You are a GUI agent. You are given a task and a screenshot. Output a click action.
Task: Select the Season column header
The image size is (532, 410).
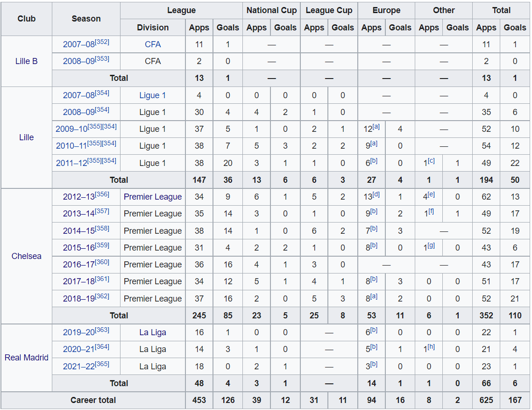click(x=86, y=19)
